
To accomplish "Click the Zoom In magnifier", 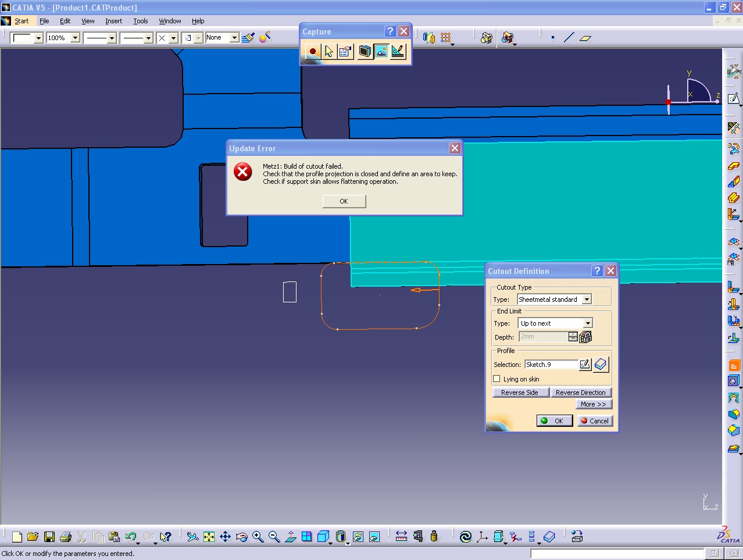I will [258, 537].
